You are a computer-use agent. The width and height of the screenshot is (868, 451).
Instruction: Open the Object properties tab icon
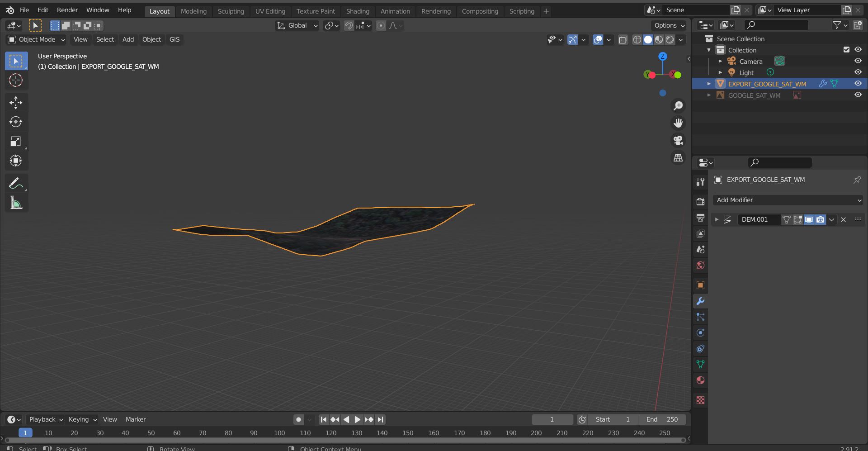[x=700, y=285]
